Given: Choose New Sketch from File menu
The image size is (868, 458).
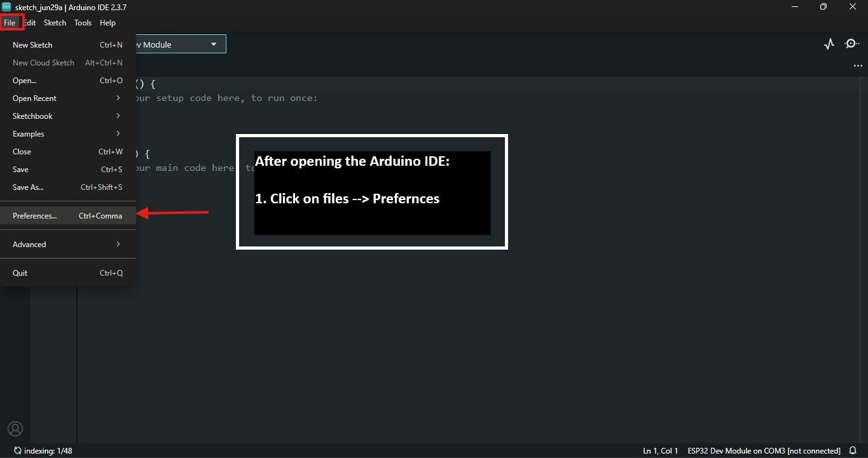Looking at the screenshot, I should 67,45.
